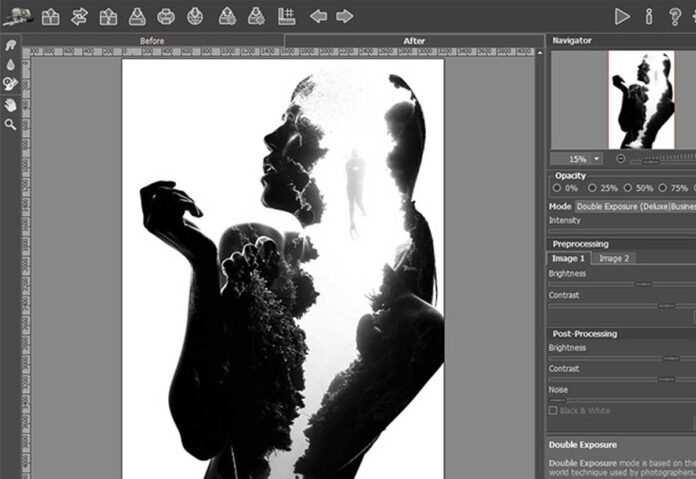Select the 0% opacity radio button
The width and height of the screenshot is (696, 479).
[556, 188]
